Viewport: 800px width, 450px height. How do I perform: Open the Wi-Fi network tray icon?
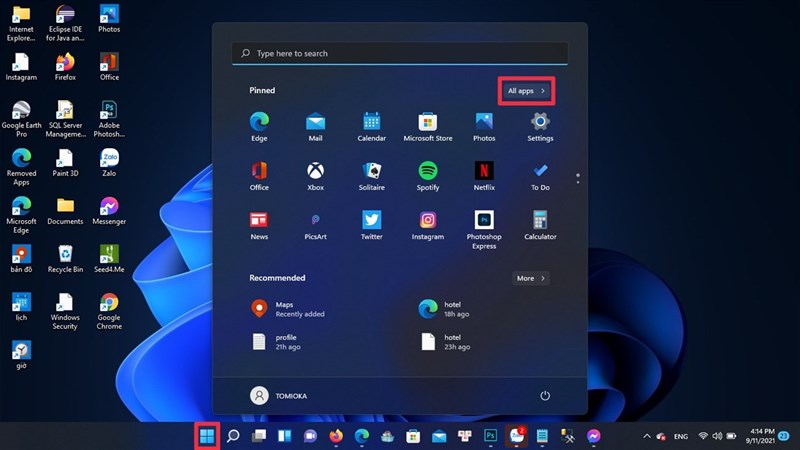point(703,436)
